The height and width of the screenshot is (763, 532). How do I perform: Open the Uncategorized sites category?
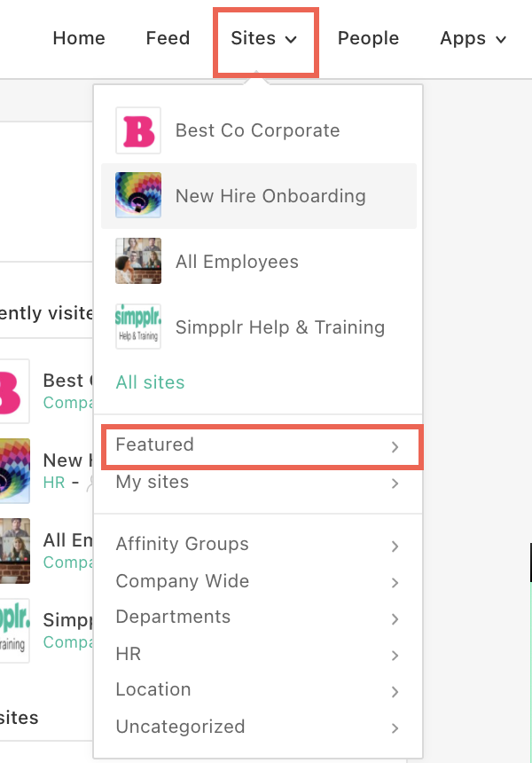[x=258, y=727]
